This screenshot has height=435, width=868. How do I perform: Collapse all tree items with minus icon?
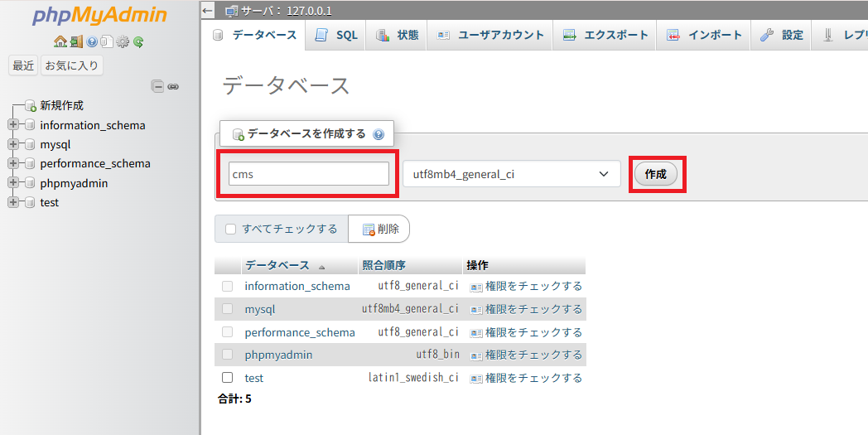pyautogui.click(x=157, y=86)
